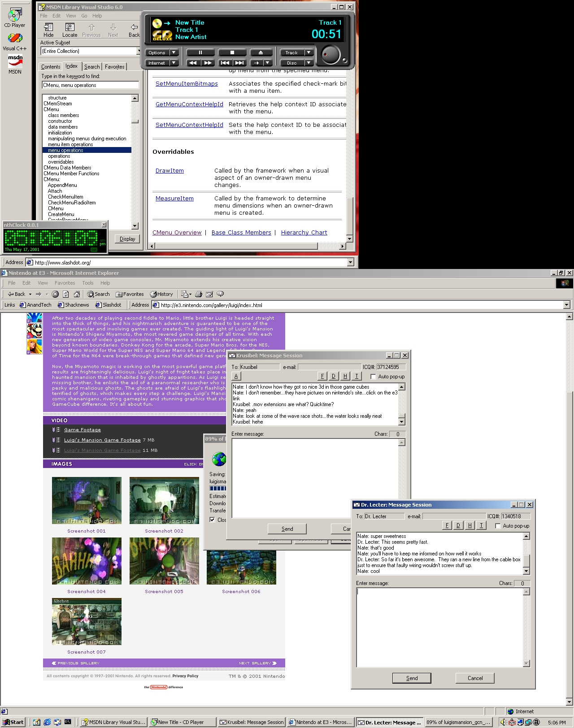
Task: Skip to next track in CD player
Action: coord(239,63)
